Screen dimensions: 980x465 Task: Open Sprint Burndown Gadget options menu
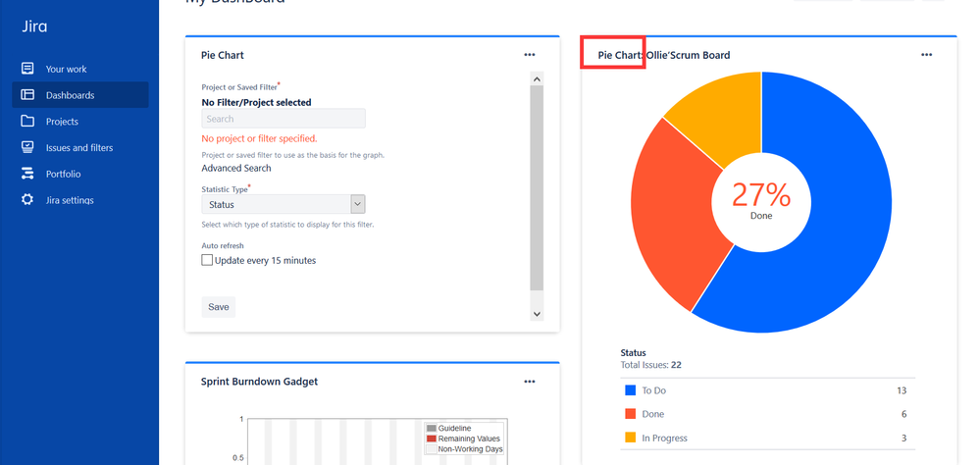[530, 382]
